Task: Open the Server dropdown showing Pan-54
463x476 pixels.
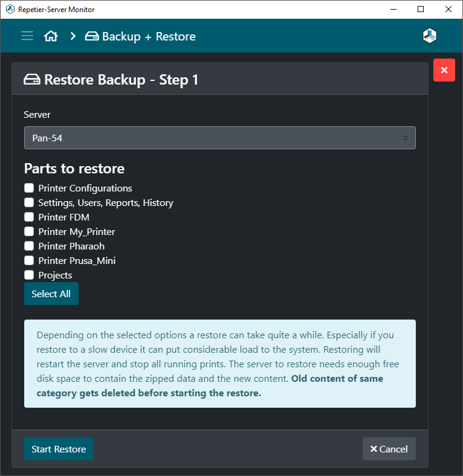Action: click(220, 138)
